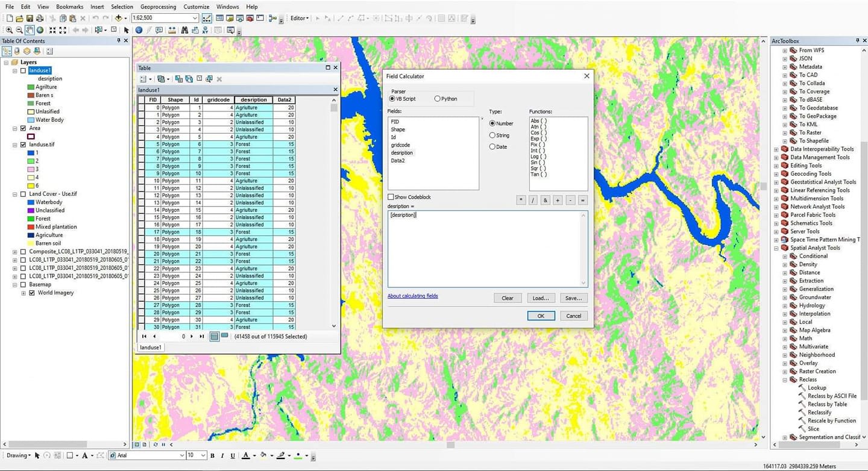This screenshot has width=868, height=471.
Task: Zoom to full extent (globe icon)
Action: (x=40, y=29)
